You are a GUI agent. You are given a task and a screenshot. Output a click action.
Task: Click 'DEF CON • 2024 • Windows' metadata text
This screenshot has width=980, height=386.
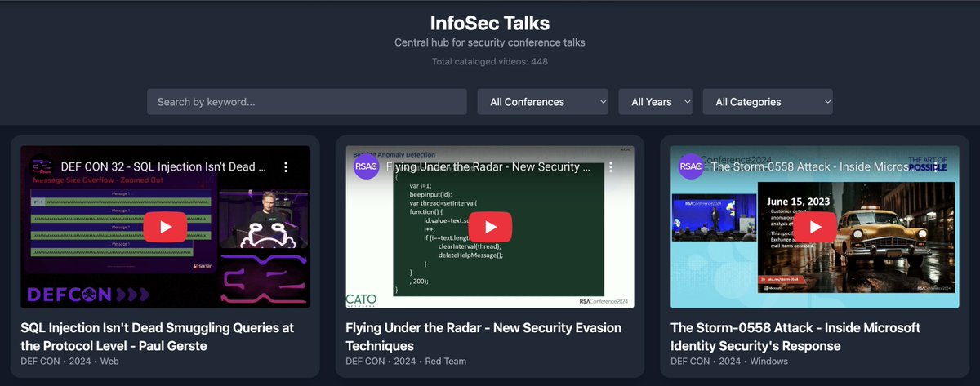tap(729, 361)
